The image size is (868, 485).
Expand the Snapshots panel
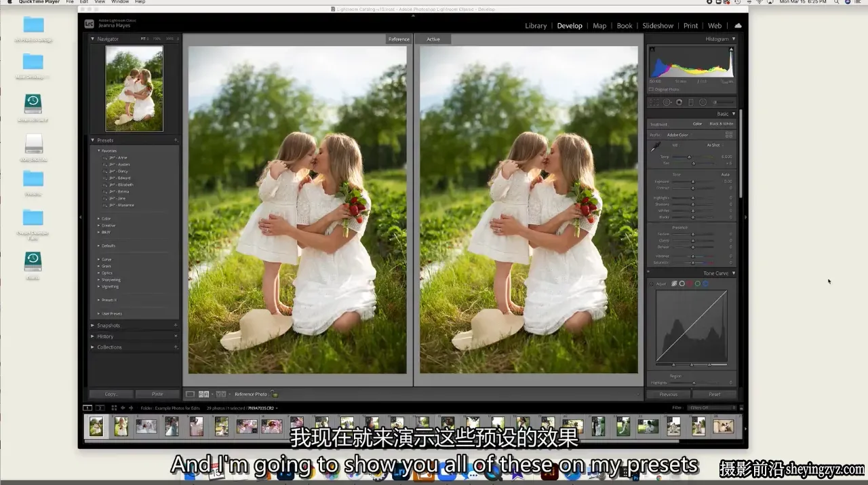pyautogui.click(x=93, y=326)
